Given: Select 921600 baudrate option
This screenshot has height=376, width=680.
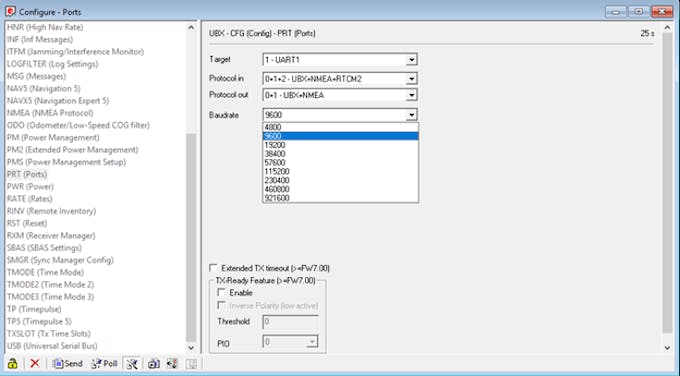Looking at the screenshot, I should pos(340,198).
